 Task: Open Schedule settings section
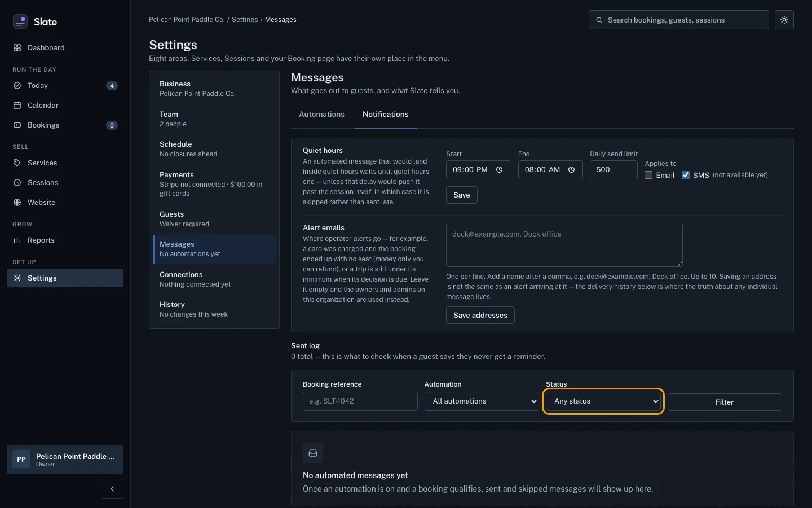tap(214, 149)
